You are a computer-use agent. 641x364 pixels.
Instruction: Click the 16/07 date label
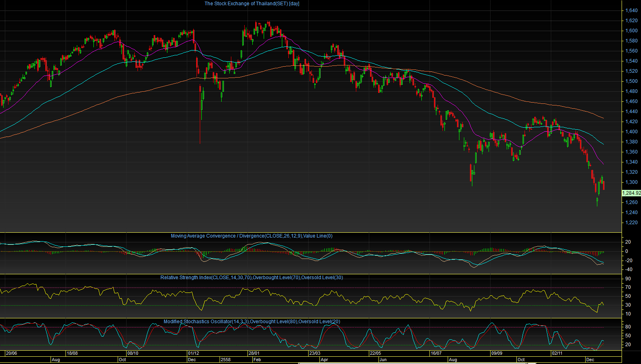(436, 353)
